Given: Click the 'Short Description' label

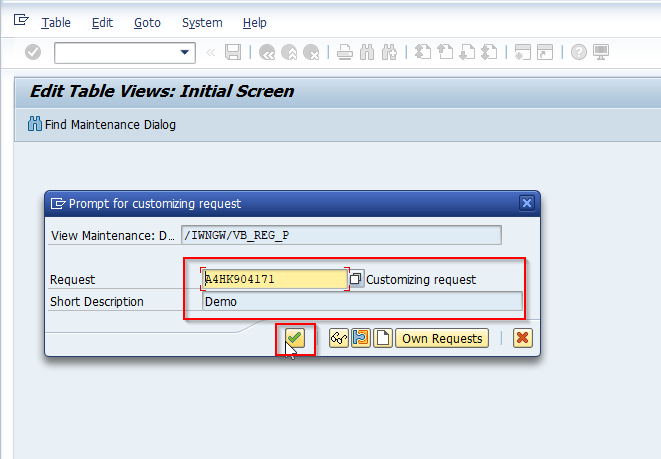Looking at the screenshot, I should click(x=97, y=301).
